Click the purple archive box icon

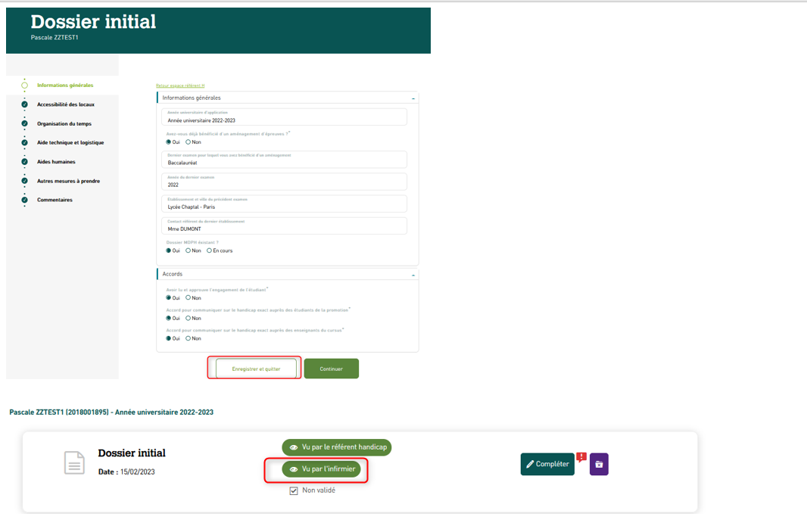pyautogui.click(x=599, y=464)
